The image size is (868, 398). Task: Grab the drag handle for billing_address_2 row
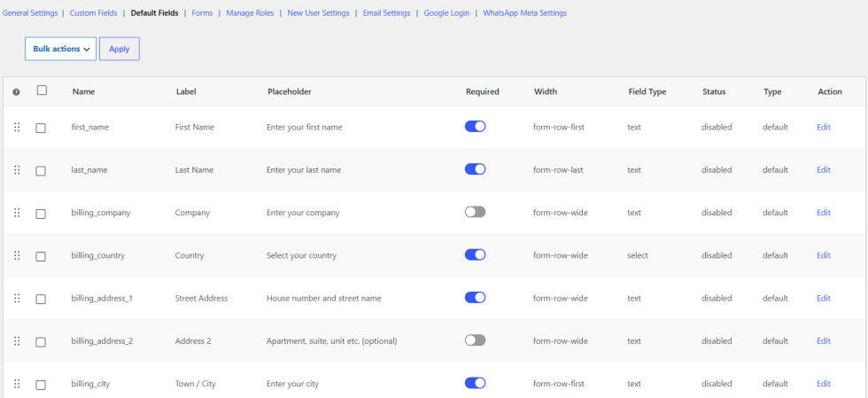pyautogui.click(x=17, y=341)
